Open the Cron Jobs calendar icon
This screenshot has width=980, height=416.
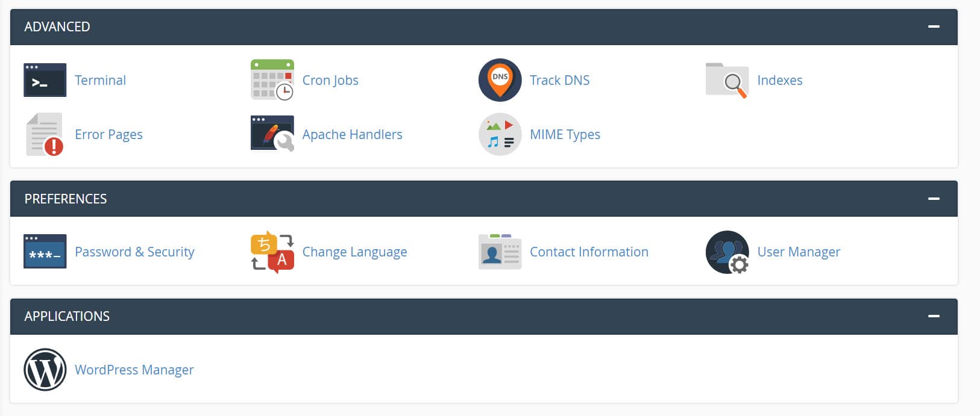[x=272, y=80]
